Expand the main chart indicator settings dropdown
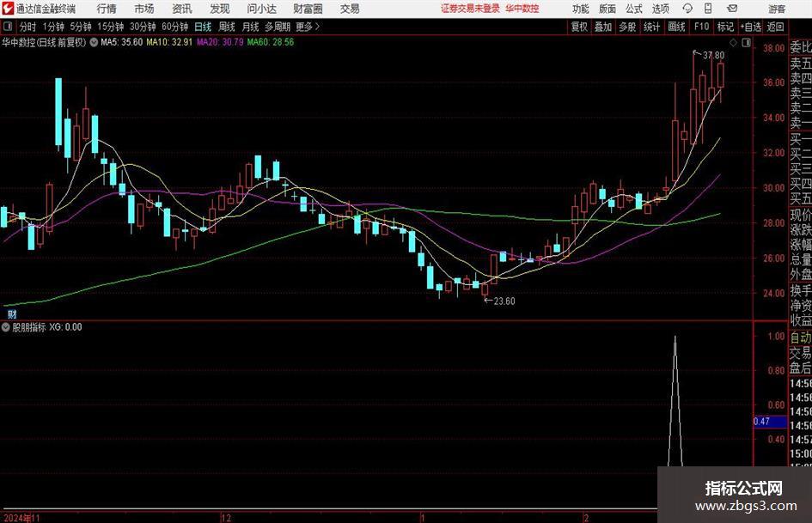Screen dimensions: 812x523 pyautogui.click(x=94, y=42)
